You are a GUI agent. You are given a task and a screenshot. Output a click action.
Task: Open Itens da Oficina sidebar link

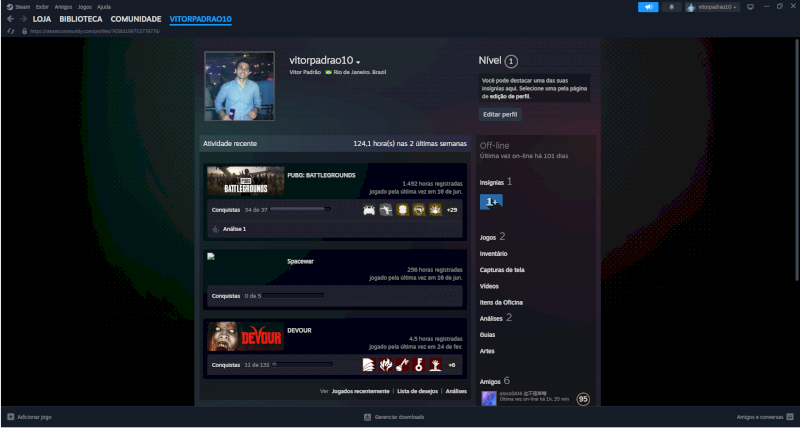pyautogui.click(x=501, y=303)
